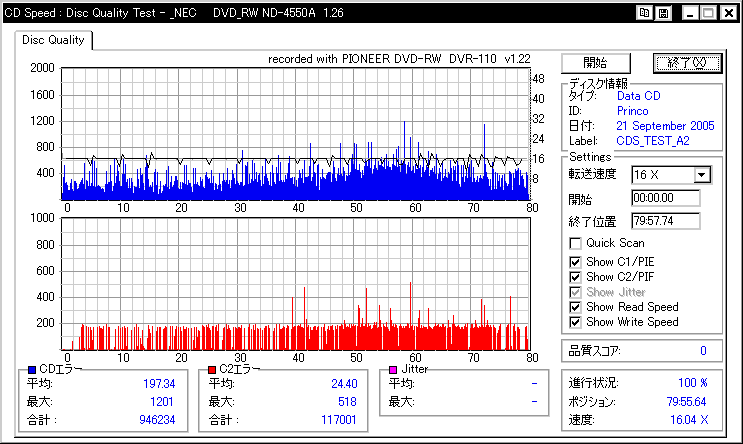Image resolution: width=743 pixels, height=444 pixels.
Task: Click the label value CDS_TEST_A2
Action: [652, 141]
